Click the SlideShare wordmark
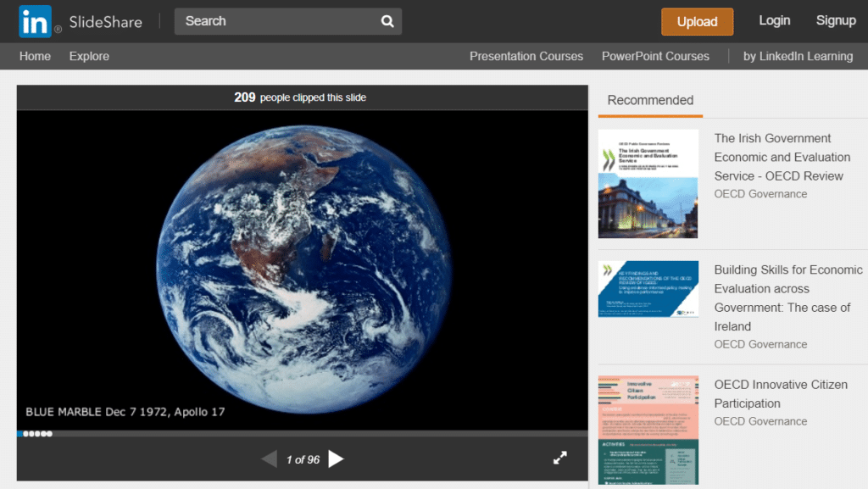The image size is (868, 489). tap(105, 22)
